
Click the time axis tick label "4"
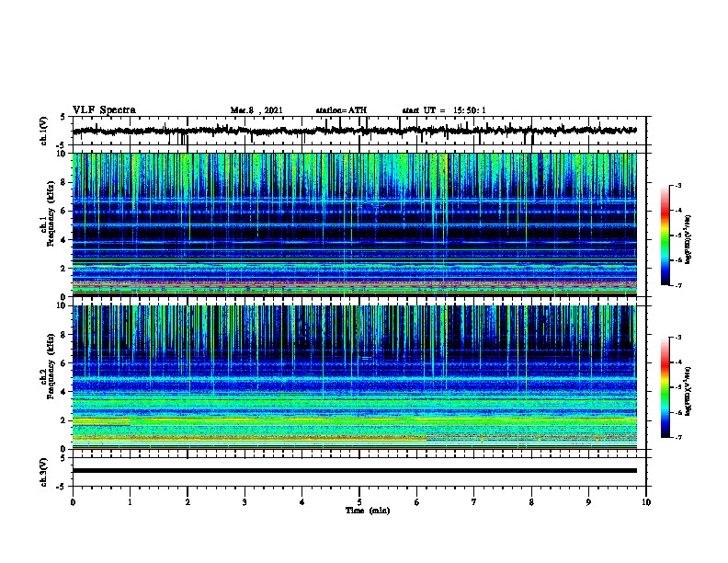click(302, 502)
